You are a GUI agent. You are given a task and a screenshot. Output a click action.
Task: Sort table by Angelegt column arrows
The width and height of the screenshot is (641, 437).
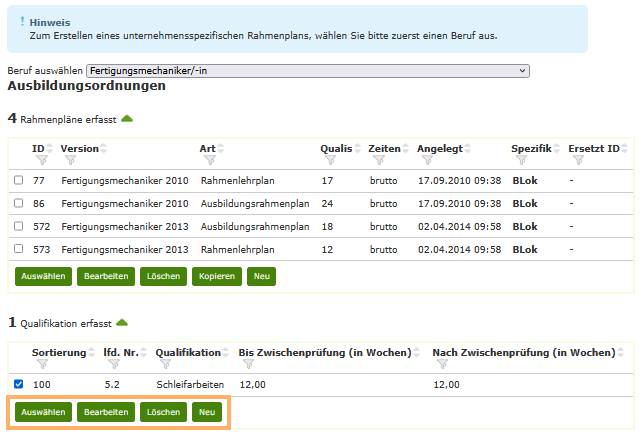[468, 148]
